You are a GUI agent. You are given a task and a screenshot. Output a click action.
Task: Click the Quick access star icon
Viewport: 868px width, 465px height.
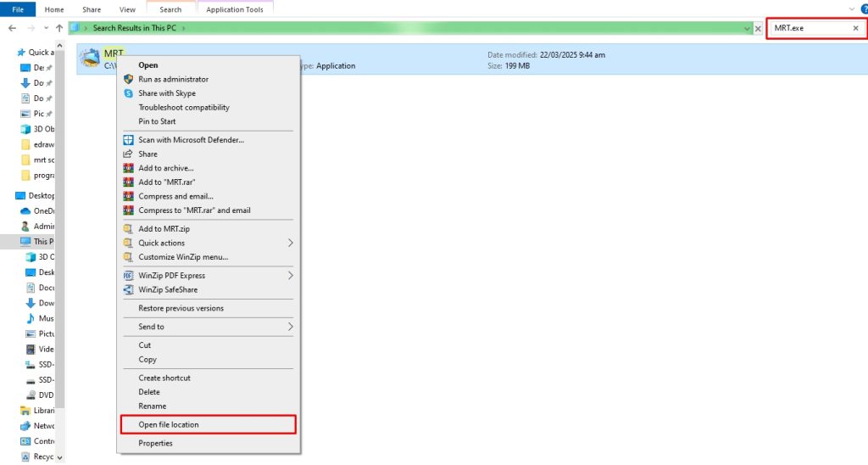tap(21, 52)
